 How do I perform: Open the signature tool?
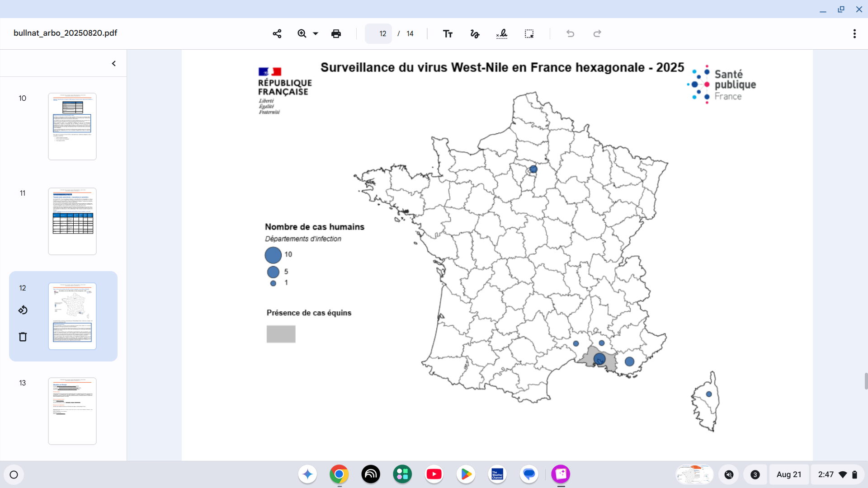[502, 33]
